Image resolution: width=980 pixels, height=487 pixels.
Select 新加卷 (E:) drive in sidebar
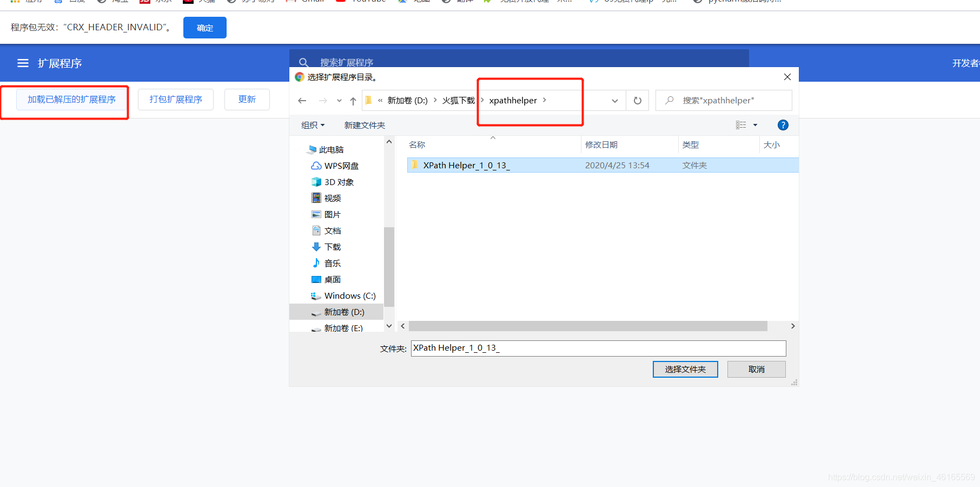[x=336, y=328]
